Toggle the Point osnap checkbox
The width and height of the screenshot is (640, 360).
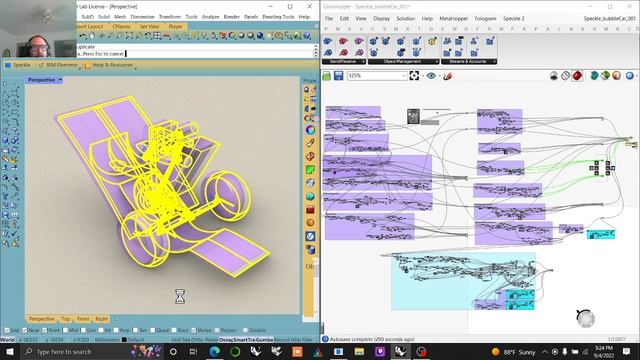pyautogui.click(x=45, y=330)
